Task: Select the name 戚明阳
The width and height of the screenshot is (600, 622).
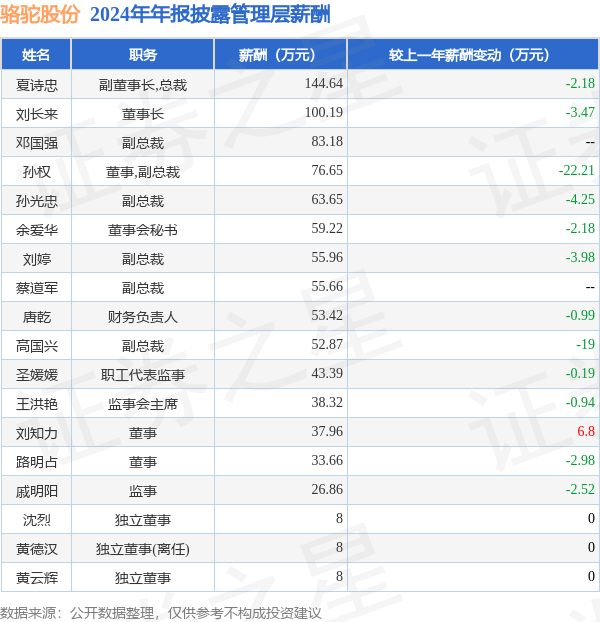Action: 37,491
